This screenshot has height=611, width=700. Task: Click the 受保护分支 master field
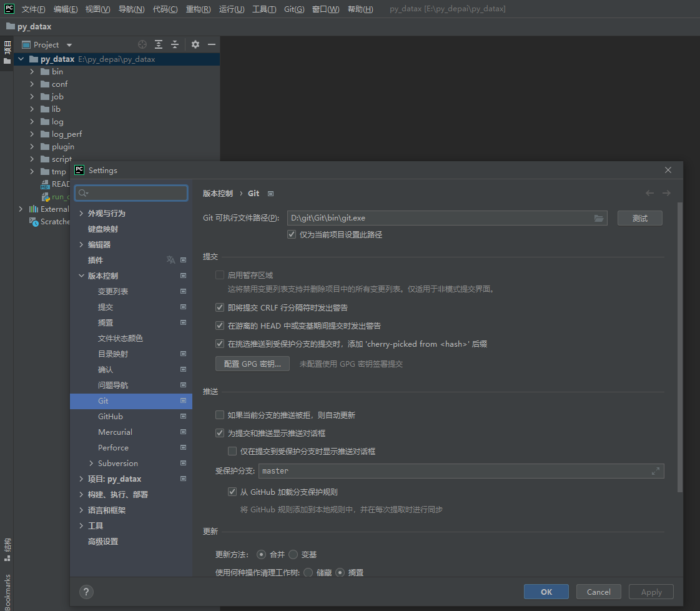pos(461,471)
